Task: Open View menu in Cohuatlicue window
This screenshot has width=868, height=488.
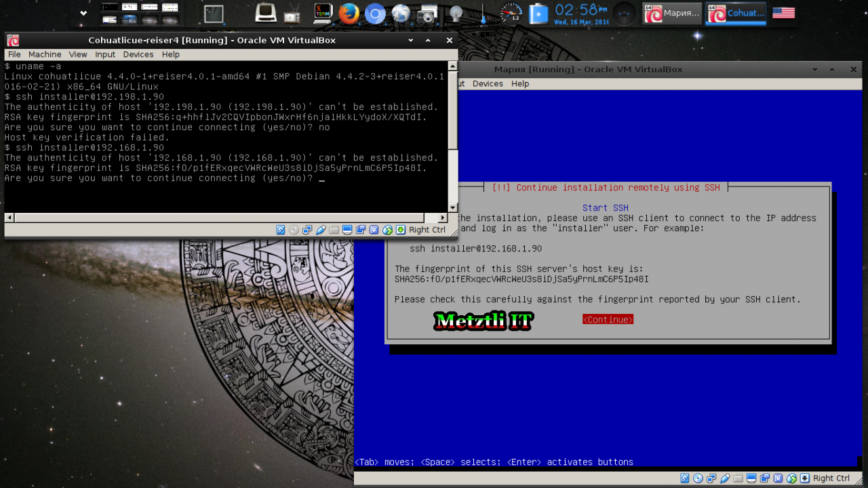Action: pos(78,54)
